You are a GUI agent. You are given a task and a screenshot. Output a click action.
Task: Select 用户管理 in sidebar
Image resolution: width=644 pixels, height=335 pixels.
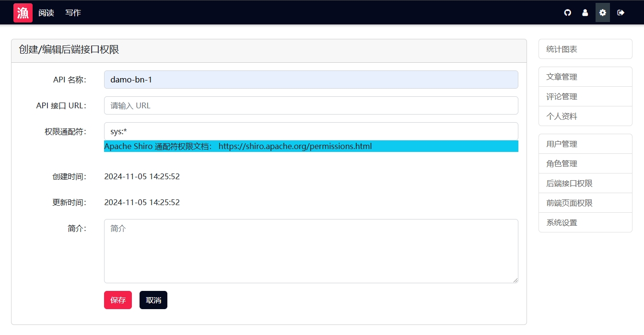tap(585, 144)
